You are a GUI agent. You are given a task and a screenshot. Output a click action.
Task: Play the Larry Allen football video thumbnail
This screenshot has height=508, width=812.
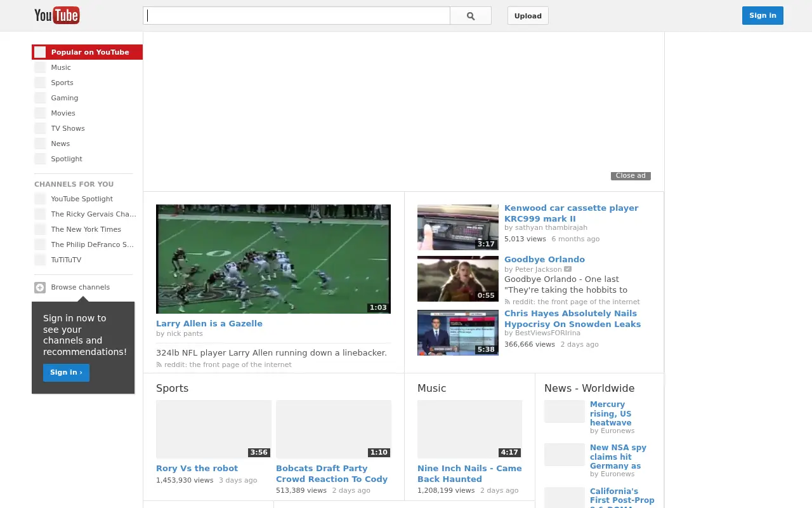(x=273, y=259)
